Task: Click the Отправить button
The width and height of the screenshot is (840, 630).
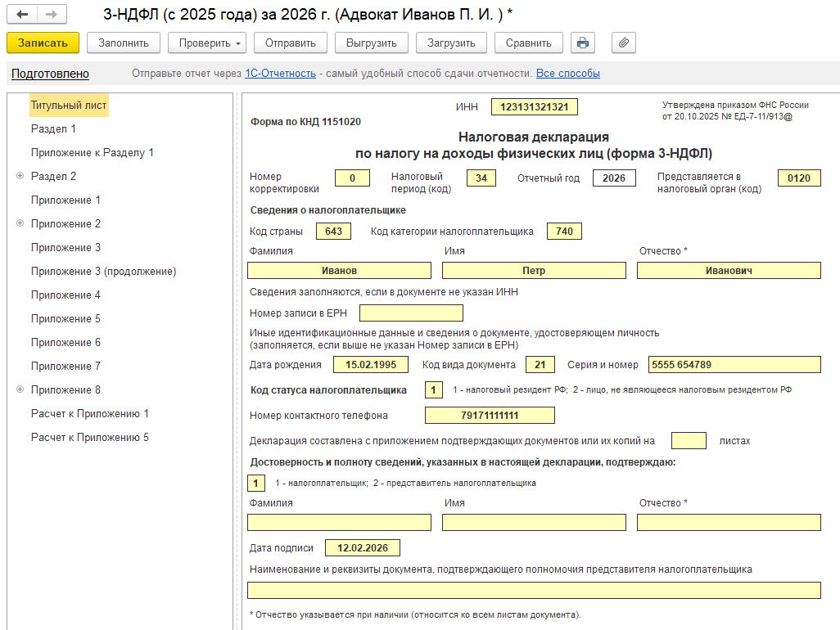Action: point(290,43)
